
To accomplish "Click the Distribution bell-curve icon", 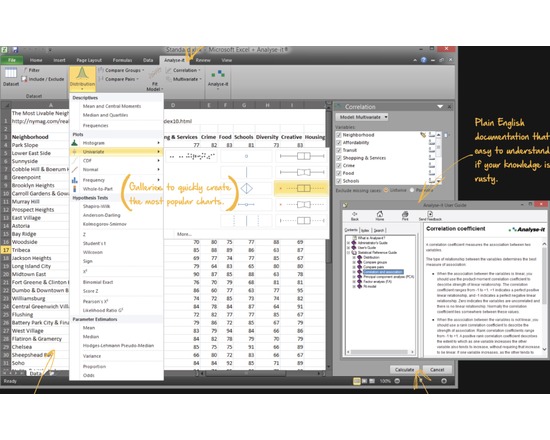I will pos(82,74).
